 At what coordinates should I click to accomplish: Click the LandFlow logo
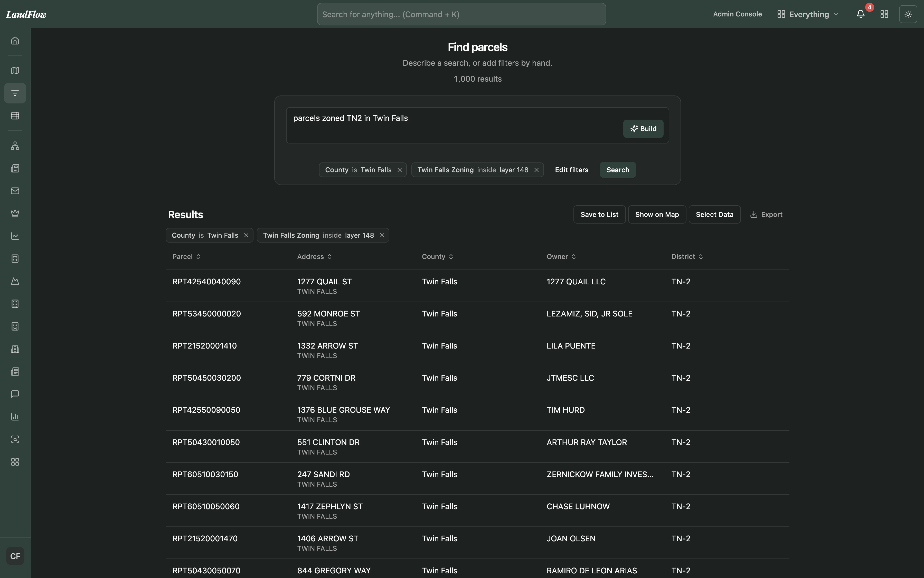[x=26, y=14]
